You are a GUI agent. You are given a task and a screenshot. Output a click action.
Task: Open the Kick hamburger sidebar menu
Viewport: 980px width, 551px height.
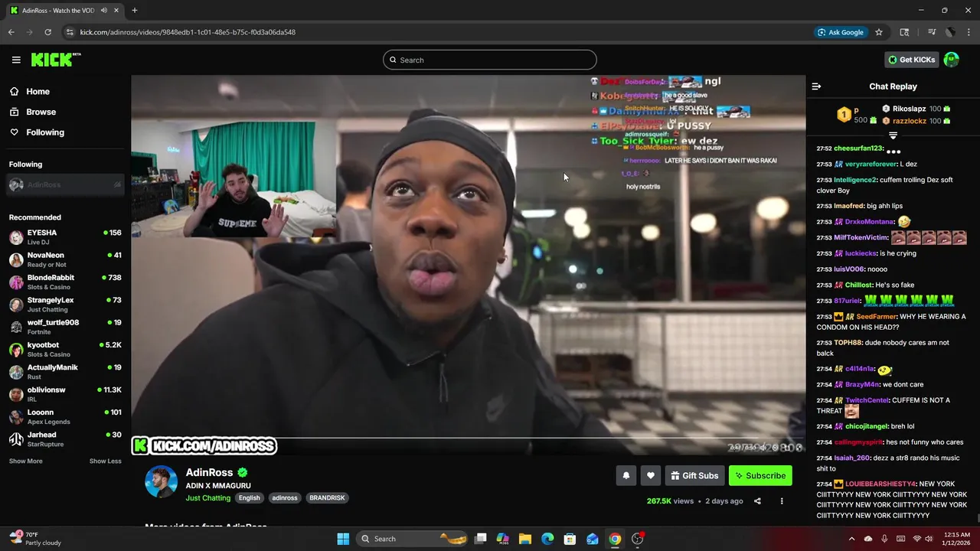point(16,60)
